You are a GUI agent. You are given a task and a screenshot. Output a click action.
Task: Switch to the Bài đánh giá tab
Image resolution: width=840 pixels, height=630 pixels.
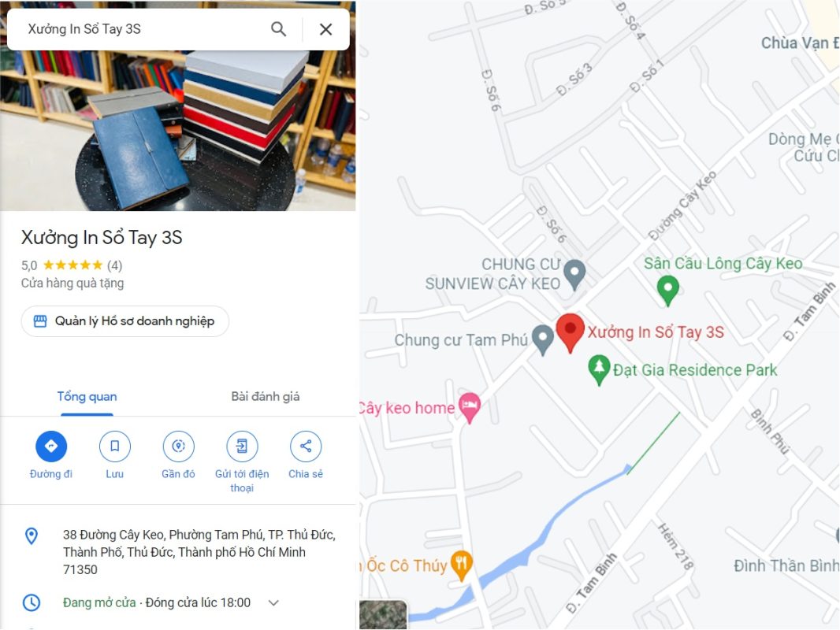pyautogui.click(x=266, y=397)
